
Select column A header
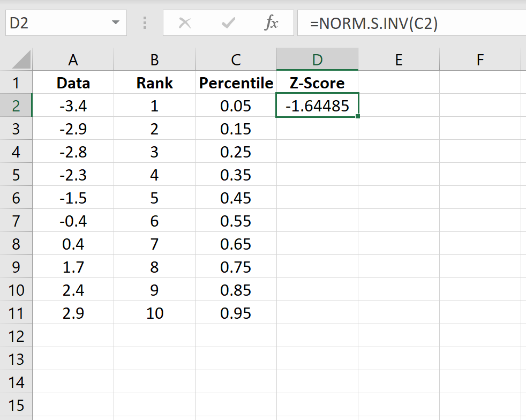(x=73, y=59)
